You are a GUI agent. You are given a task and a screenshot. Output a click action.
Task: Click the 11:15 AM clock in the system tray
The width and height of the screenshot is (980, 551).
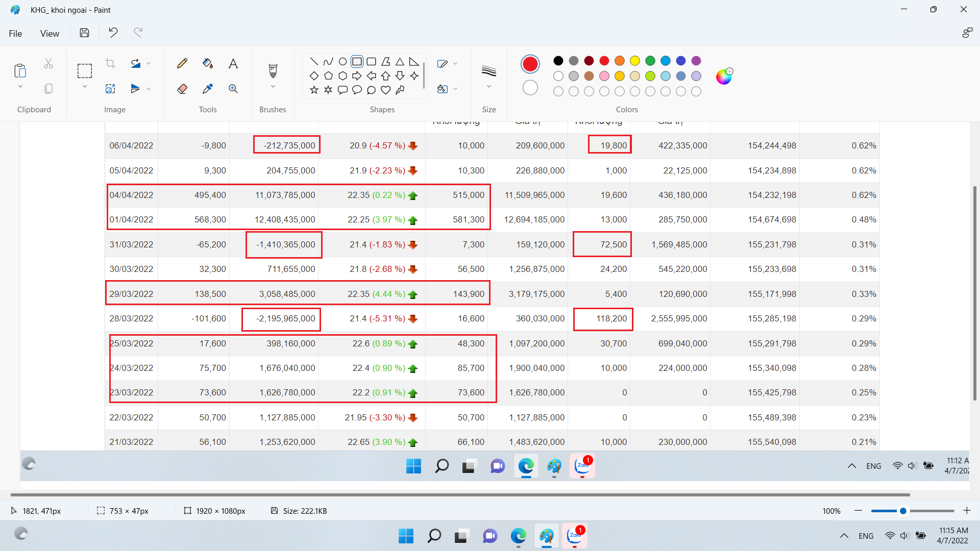coord(953,536)
